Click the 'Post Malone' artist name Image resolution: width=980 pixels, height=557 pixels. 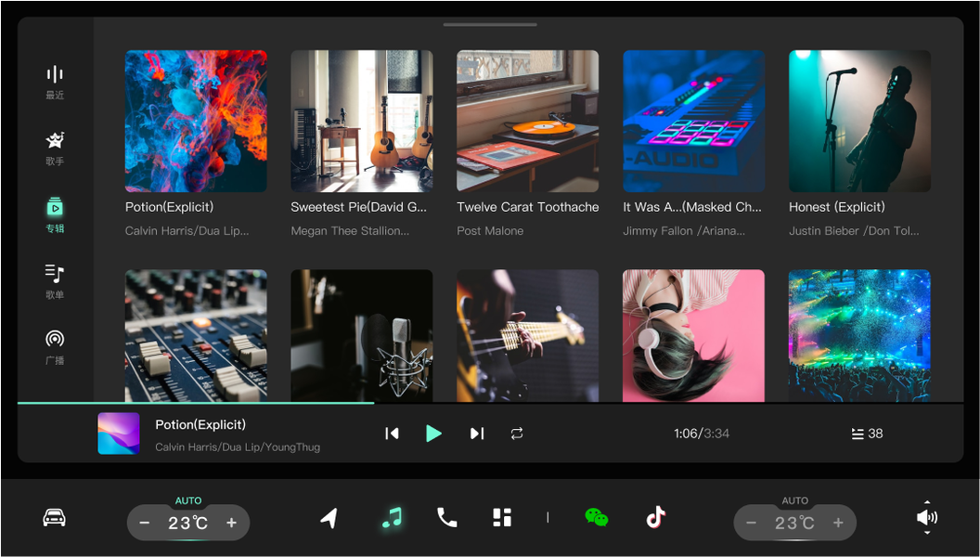pyautogui.click(x=490, y=230)
